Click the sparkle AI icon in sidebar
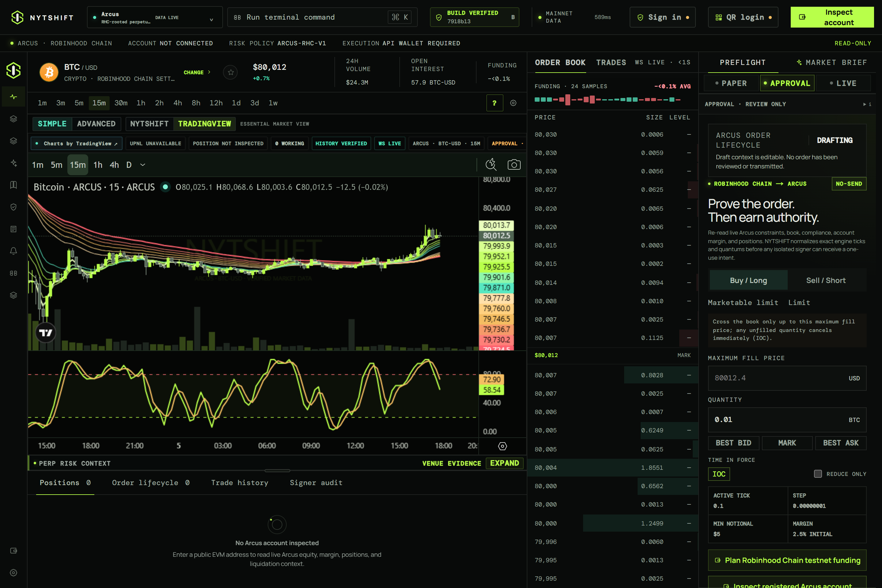The height and width of the screenshot is (588, 882). (x=13, y=163)
